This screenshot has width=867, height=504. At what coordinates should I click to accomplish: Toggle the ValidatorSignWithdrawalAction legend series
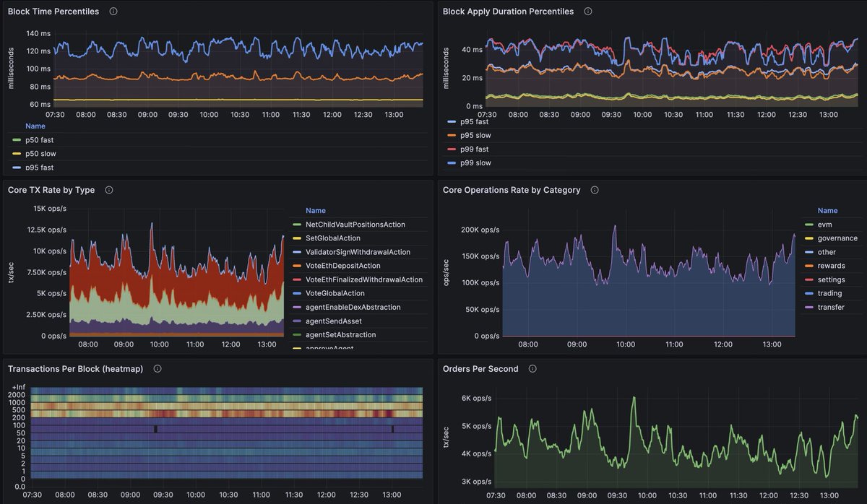(358, 252)
